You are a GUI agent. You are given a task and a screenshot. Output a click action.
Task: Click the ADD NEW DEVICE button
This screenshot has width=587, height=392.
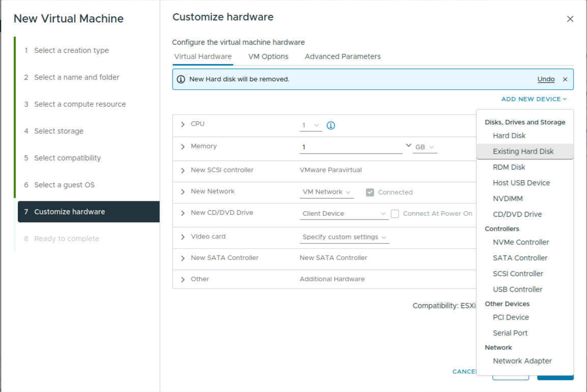click(x=534, y=99)
